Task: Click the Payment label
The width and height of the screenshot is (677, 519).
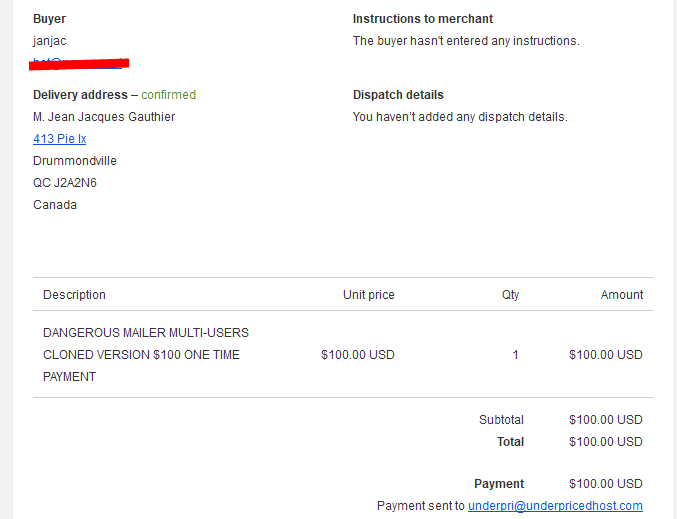Action: point(499,484)
